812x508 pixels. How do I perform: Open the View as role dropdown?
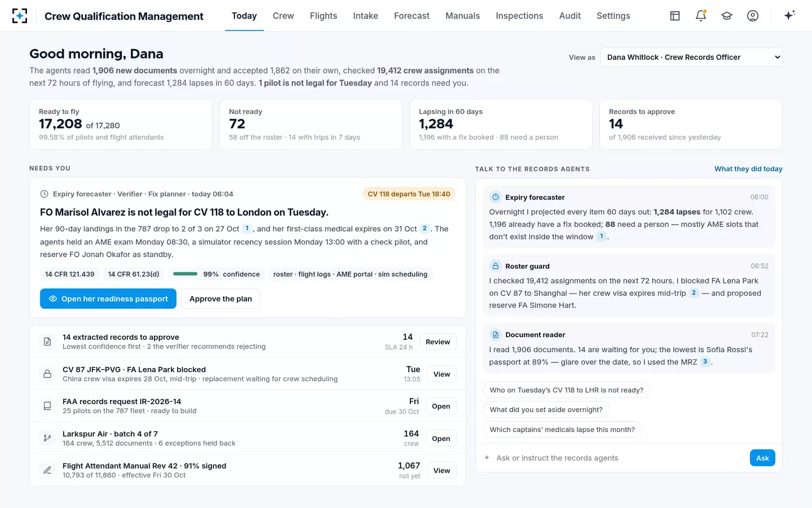[x=691, y=57]
